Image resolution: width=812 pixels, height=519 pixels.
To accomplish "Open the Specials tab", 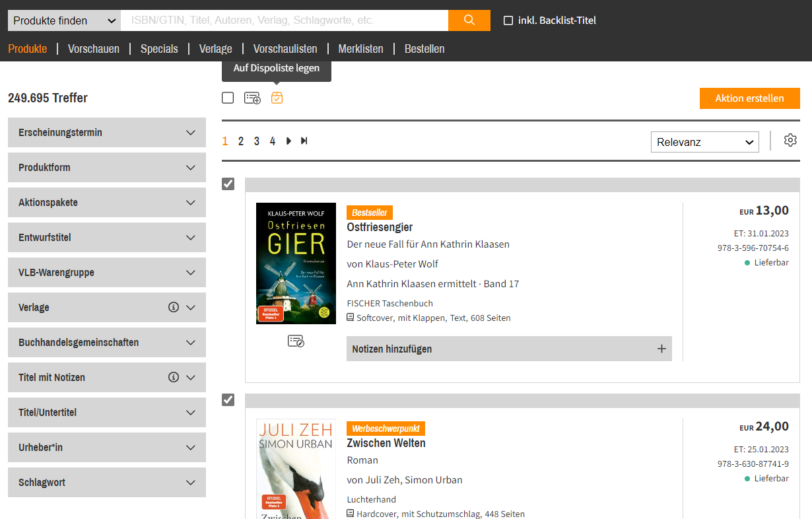I will coord(159,49).
